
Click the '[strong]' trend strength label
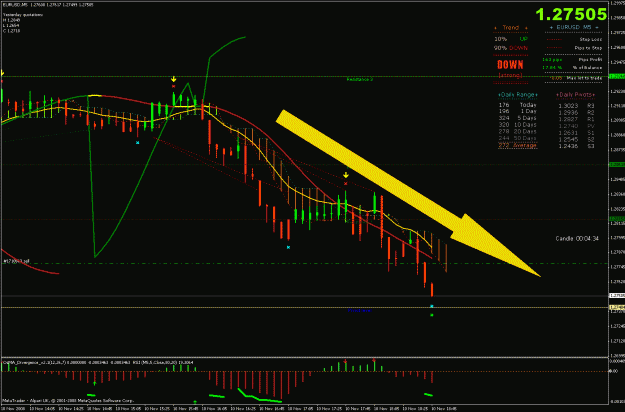point(510,75)
